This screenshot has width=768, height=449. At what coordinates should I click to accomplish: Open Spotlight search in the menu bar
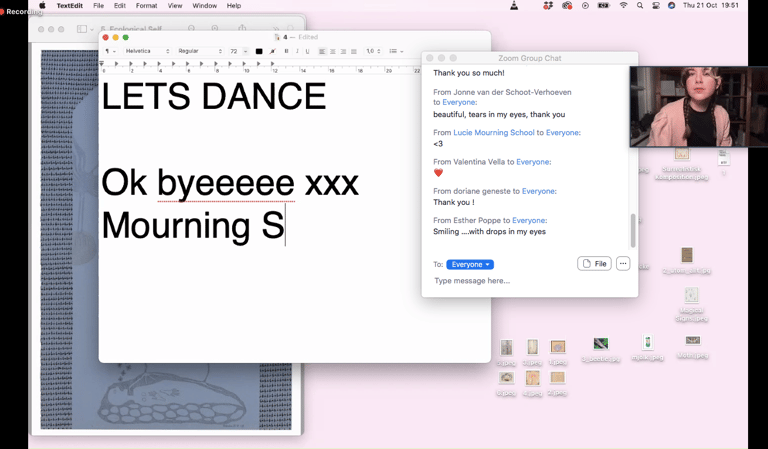640,6
